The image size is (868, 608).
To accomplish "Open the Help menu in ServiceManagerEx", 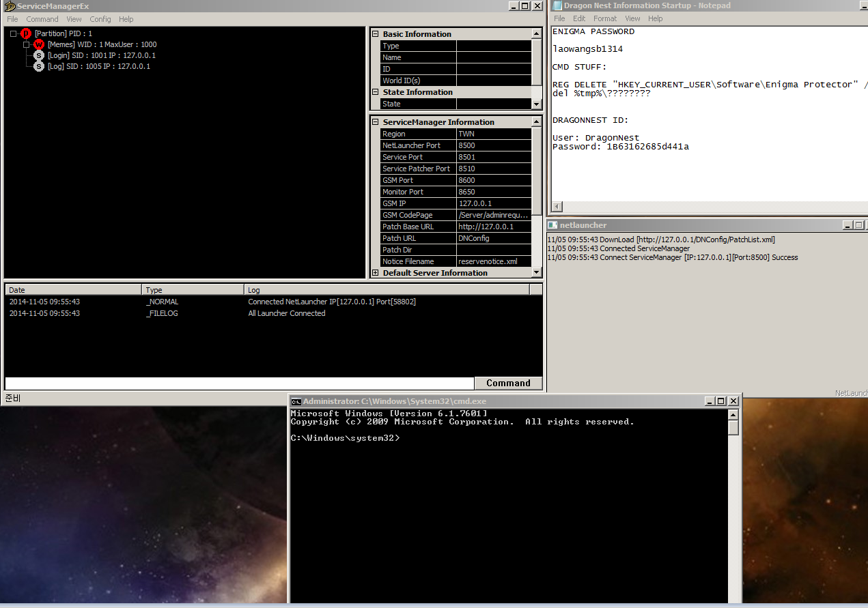I will tap(126, 19).
